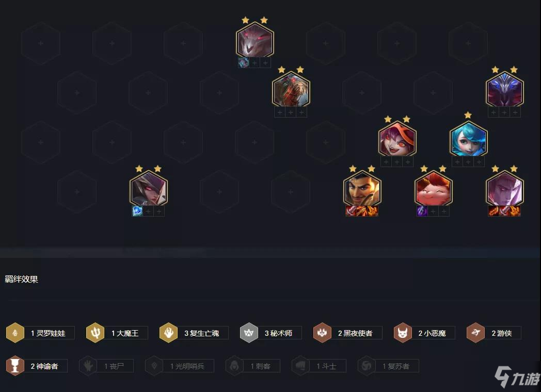Click the 大魔王 trident trait icon
The height and width of the screenshot is (392, 541).
pos(95,333)
